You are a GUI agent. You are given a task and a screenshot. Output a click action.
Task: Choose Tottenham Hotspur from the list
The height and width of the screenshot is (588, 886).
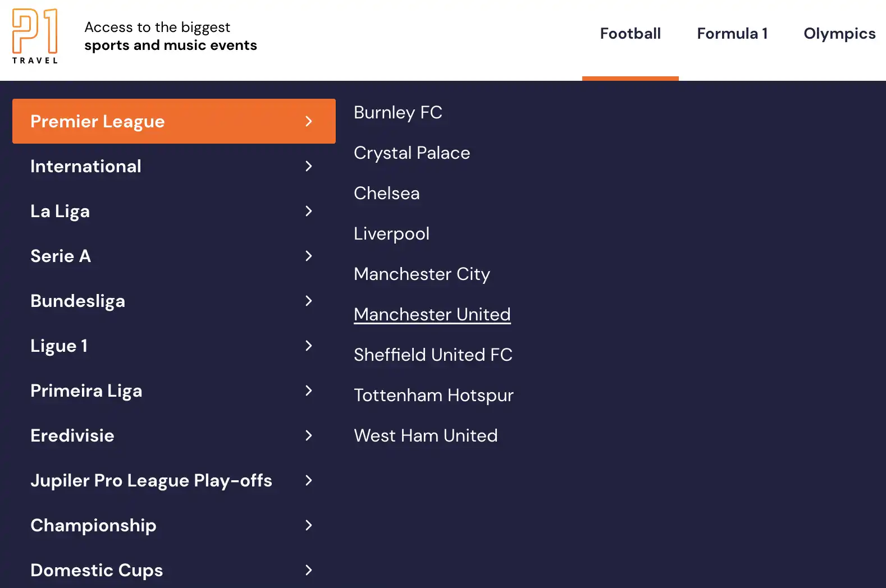[433, 395]
